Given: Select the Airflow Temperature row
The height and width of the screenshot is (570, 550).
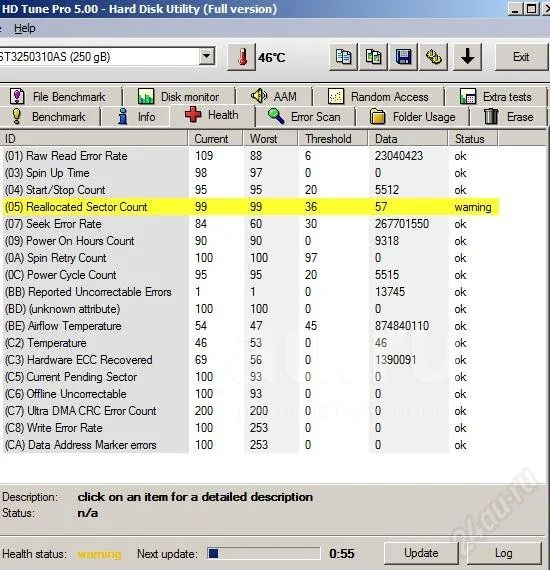Looking at the screenshot, I should pos(251,326).
